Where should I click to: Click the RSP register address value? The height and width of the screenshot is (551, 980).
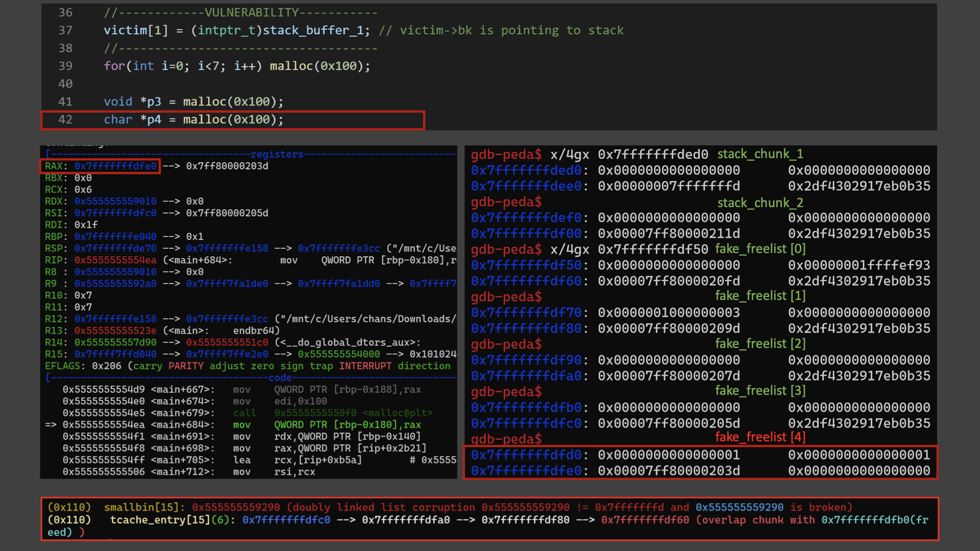(x=115, y=248)
